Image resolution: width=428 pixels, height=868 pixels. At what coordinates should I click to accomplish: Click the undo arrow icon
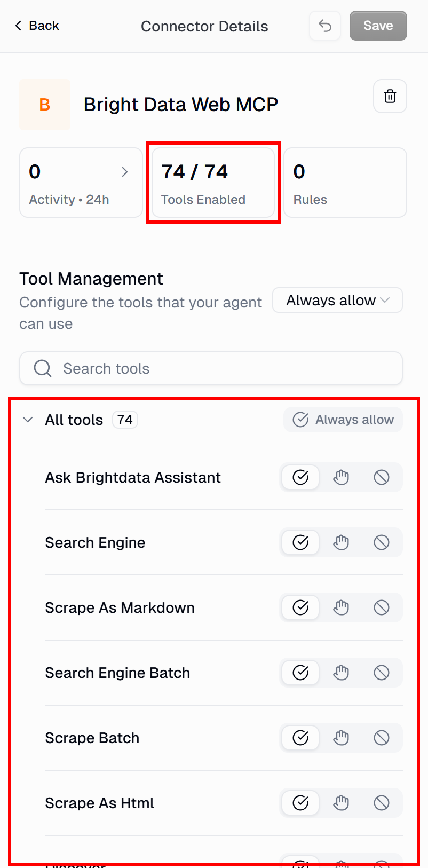[325, 26]
